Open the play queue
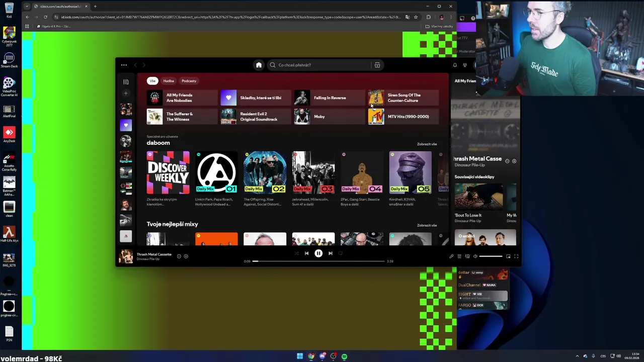This screenshot has width=644, height=362. pos(459,256)
